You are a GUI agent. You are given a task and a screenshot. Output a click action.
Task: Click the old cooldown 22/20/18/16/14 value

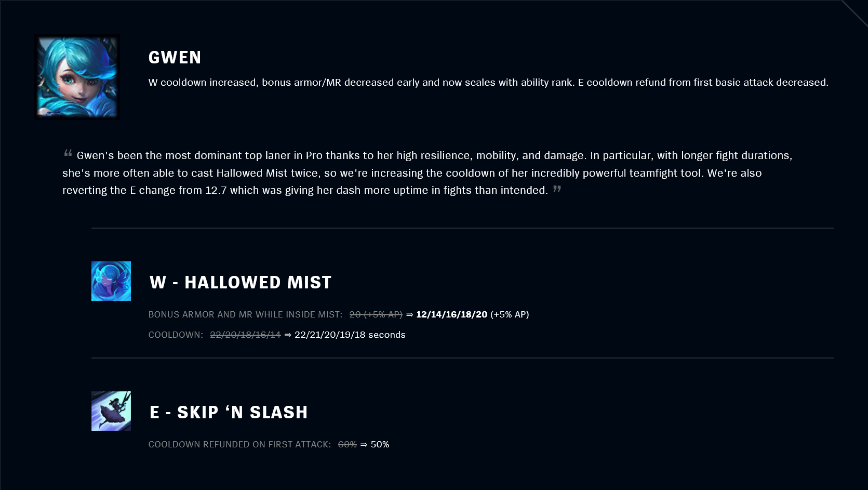pos(245,335)
